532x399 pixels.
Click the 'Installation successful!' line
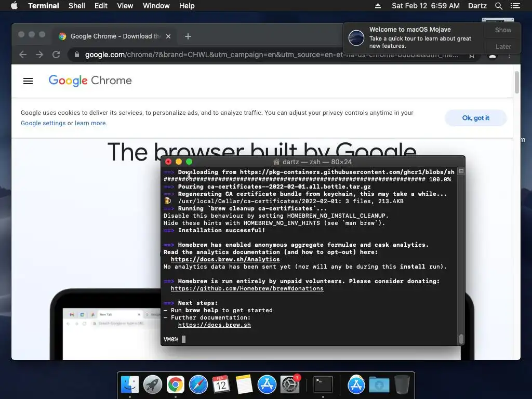click(x=221, y=230)
